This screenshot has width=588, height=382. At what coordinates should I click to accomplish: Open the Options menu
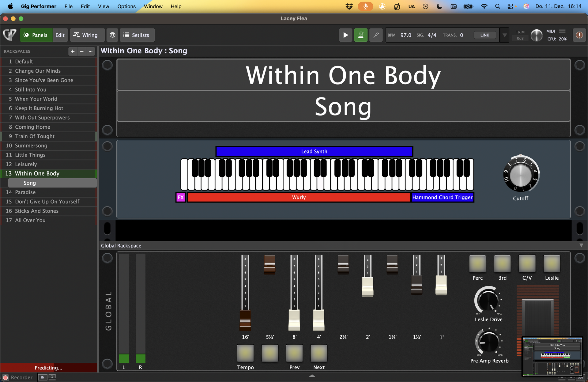click(x=126, y=6)
